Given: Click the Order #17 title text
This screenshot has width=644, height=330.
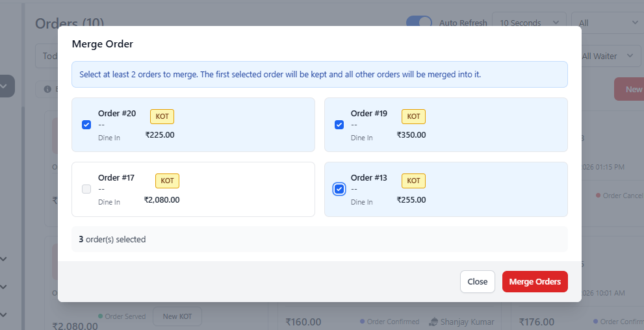Looking at the screenshot, I should (116, 178).
